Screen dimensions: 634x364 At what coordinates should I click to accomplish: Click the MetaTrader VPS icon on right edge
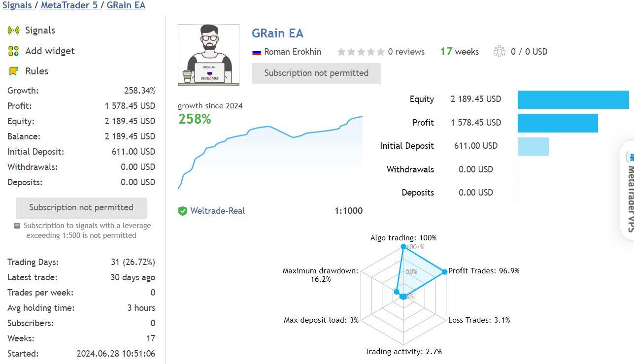point(632,157)
